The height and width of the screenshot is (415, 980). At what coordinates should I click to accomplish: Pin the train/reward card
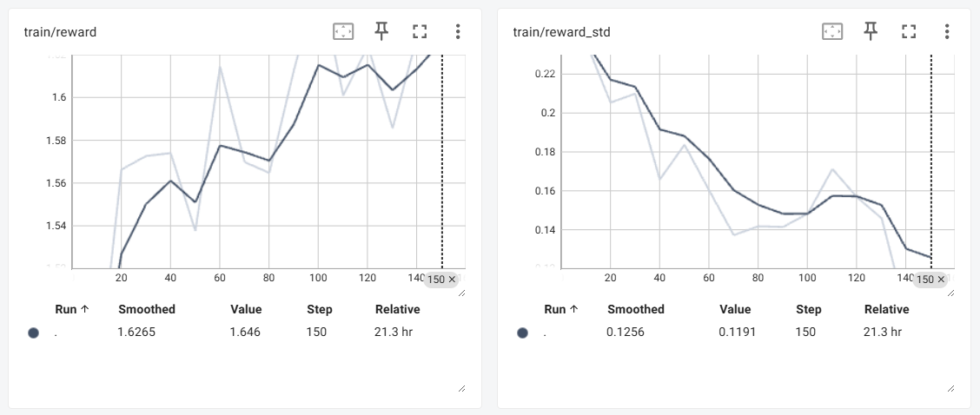point(381,32)
